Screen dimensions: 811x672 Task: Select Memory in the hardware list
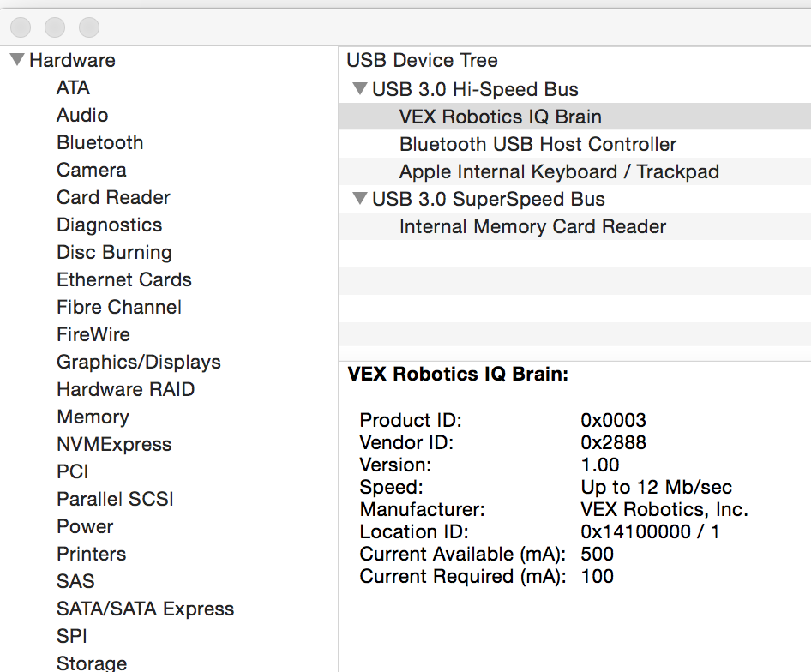tap(93, 417)
